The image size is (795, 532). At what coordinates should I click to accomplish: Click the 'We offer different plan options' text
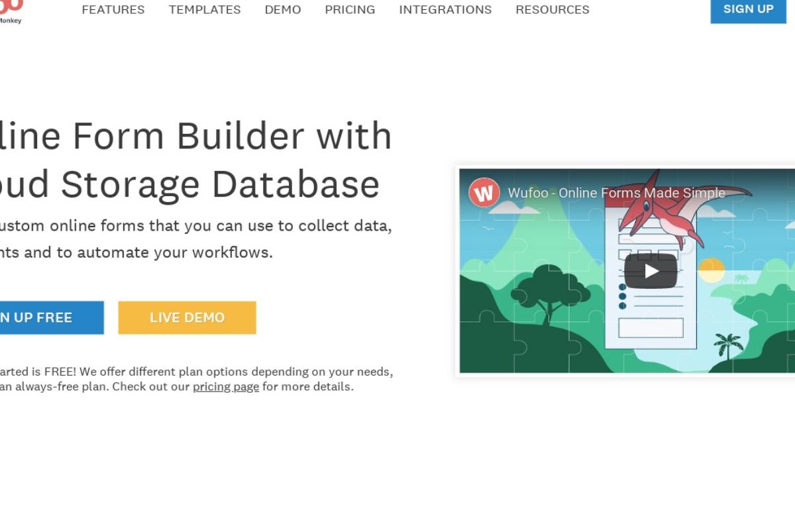164,372
